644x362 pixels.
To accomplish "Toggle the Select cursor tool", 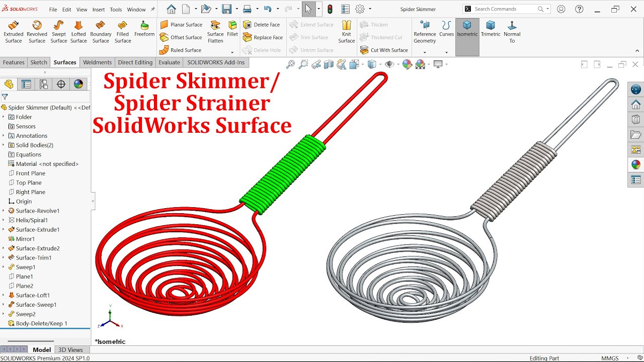I will 308,9.
